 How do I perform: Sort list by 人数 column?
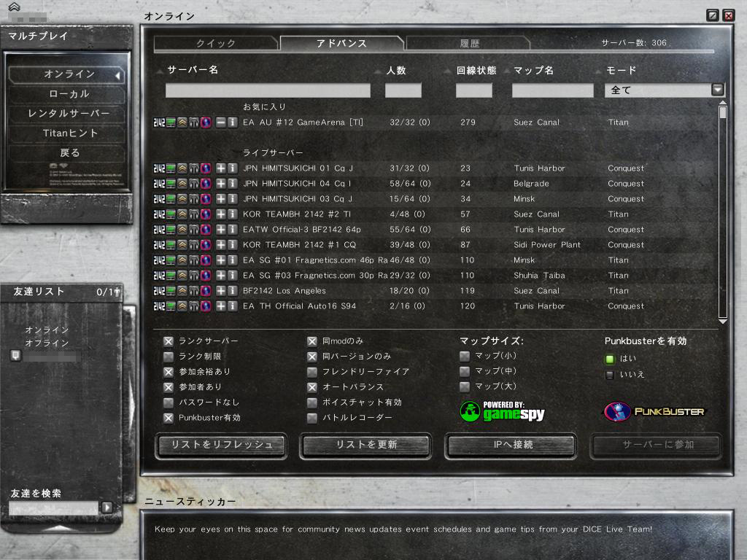[x=396, y=71]
